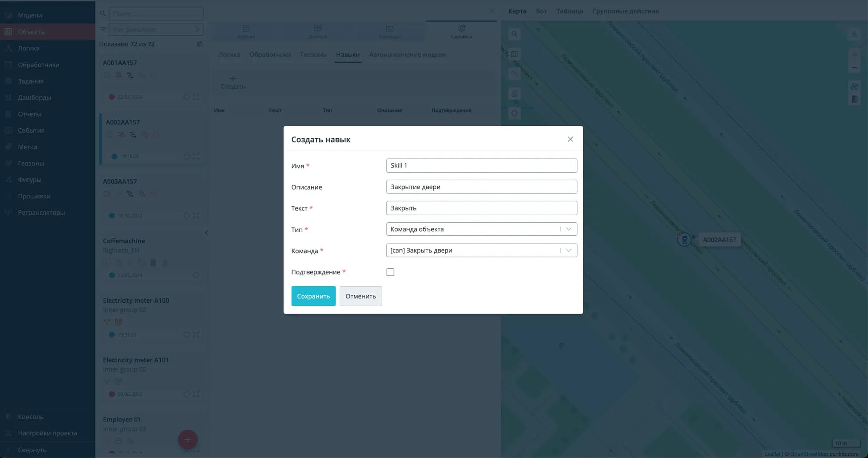Click the red add object button

(188, 439)
